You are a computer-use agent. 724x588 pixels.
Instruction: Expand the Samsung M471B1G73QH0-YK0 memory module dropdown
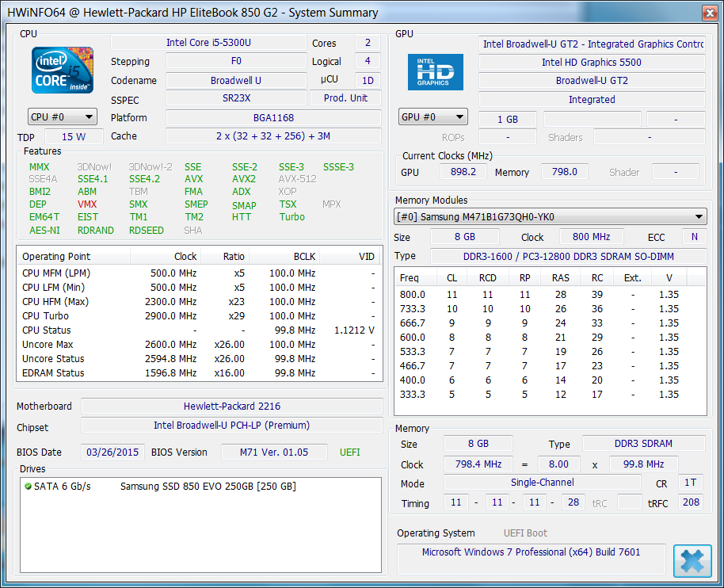[550, 216]
